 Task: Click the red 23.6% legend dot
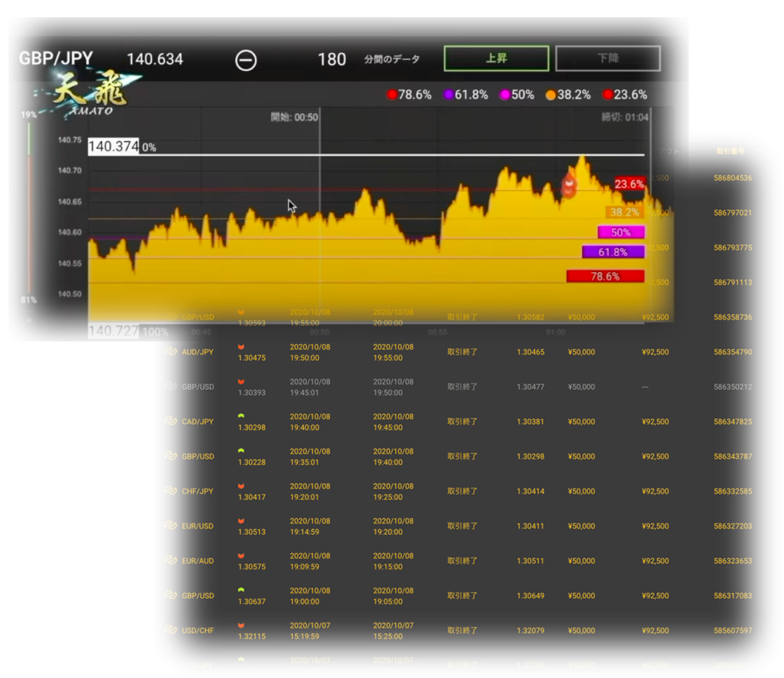tap(608, 95)
